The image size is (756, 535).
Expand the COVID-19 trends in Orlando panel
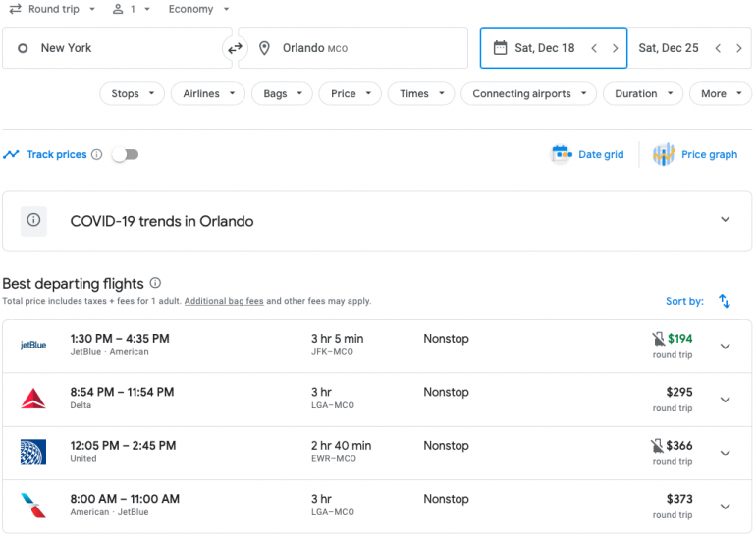pyautogui.click(x=725, y=220)
